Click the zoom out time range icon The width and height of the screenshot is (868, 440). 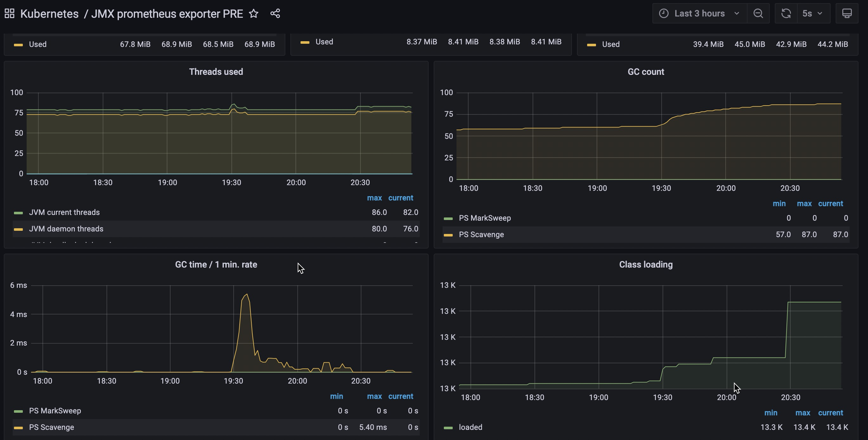pos(758,14)
